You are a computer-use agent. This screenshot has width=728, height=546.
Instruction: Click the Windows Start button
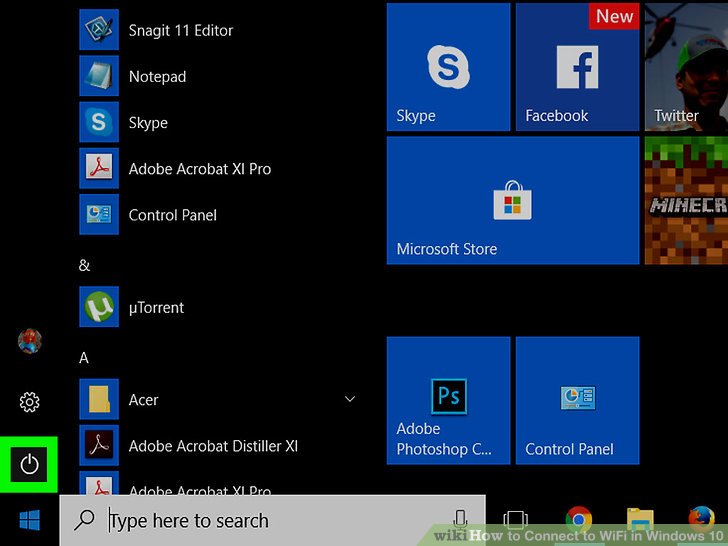pyautogui.click(x=30, y=520)
